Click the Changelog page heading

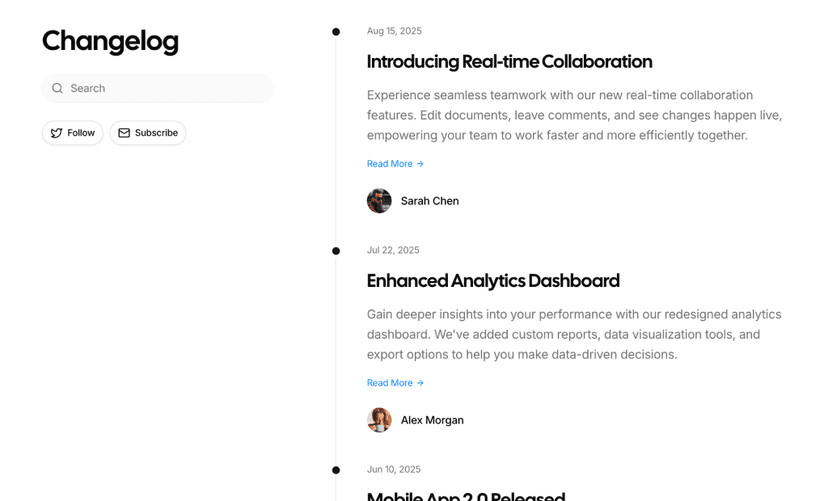tap(110, 41)
